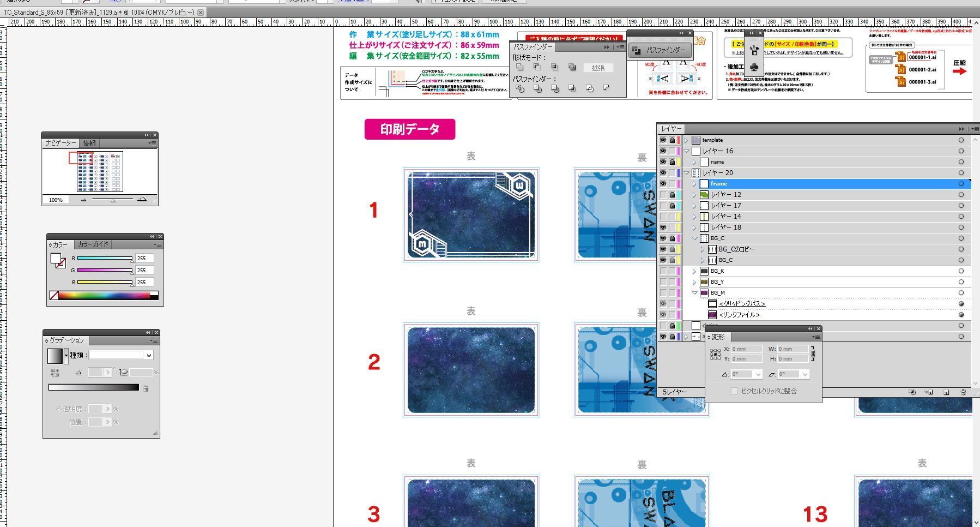Click the Divide pathfinder icon
Screen dimensions: 980x527
point(519,88)
